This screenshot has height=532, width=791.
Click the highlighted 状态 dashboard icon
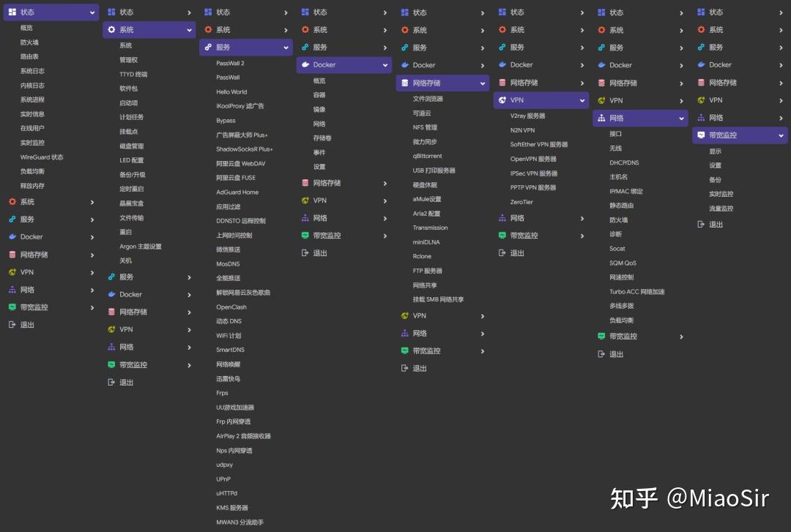tap(12, 12)
